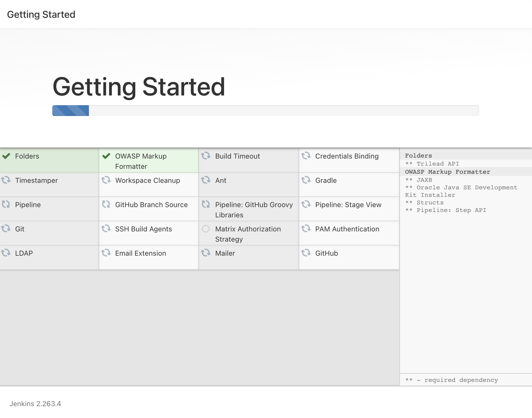Click the Workspace Cleanup plugin label
Image resolution: width=532 pixels, height=418 pixels.
click(x=147, y=180)
